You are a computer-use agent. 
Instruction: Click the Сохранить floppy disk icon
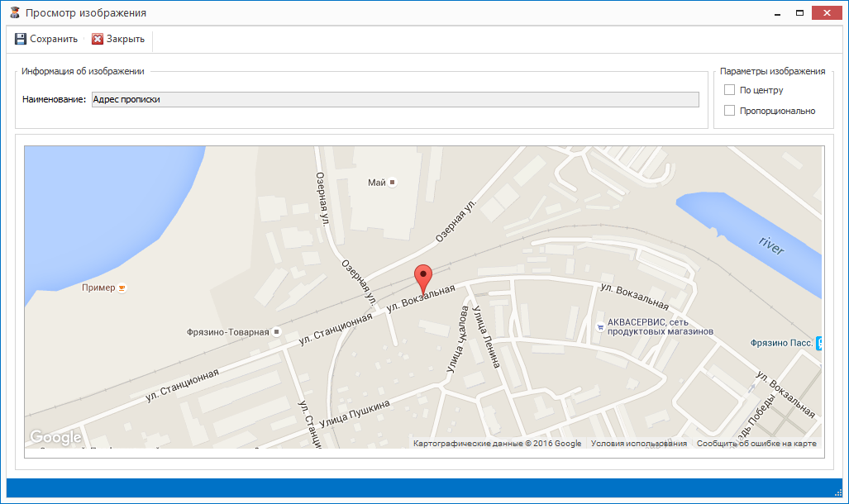[21, 39]
